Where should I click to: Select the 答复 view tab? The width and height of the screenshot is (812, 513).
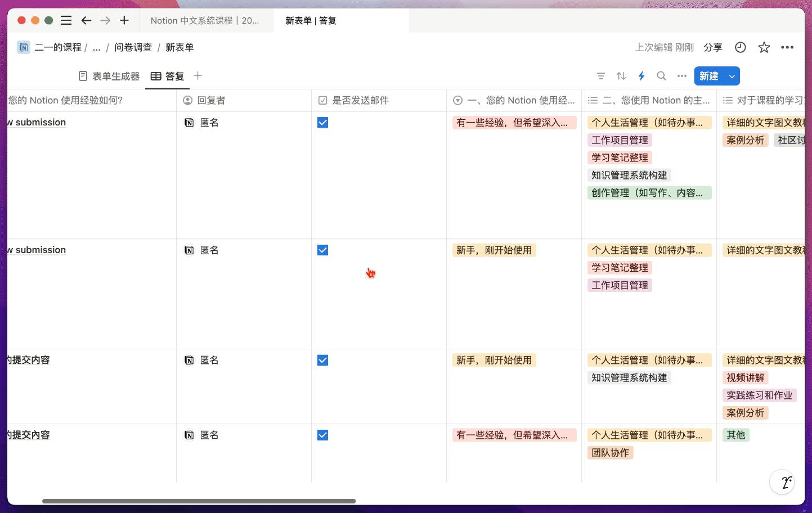pyautogui.click(x=168, y=76)
